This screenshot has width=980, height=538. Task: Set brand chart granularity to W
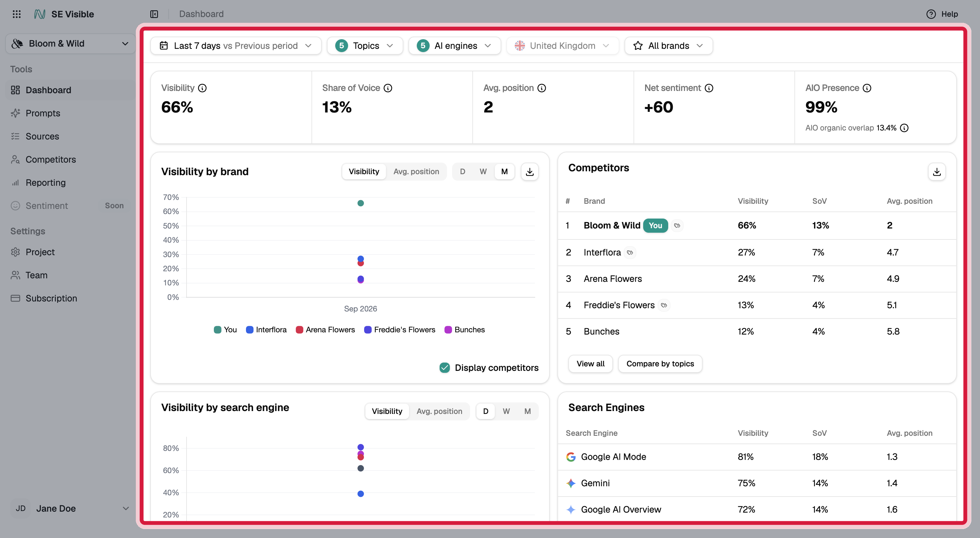point(483,172)
